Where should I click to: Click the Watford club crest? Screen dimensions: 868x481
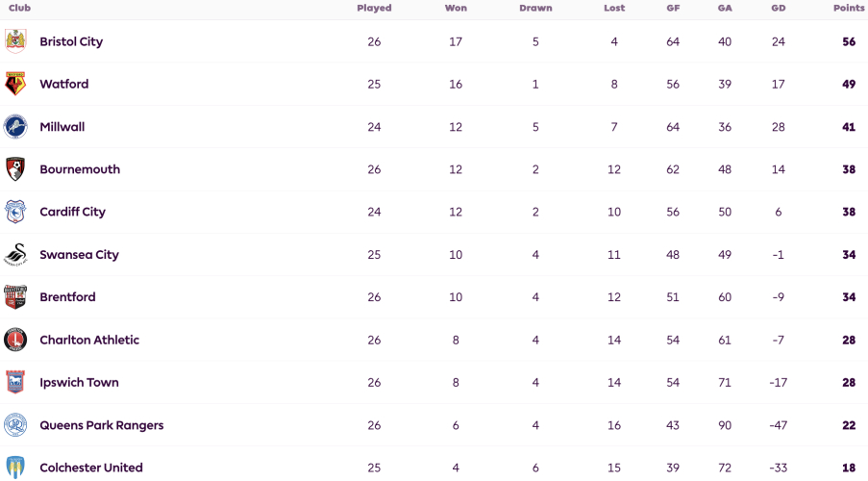15,85
